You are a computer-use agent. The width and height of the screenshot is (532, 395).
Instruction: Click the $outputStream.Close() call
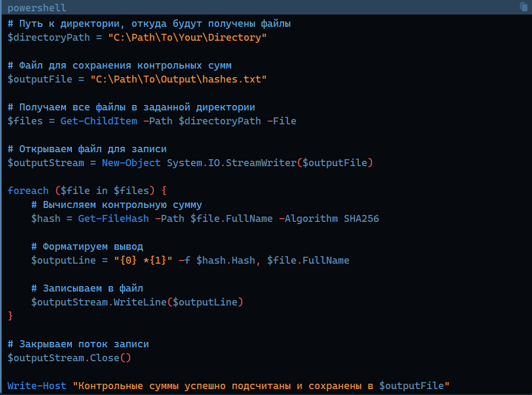[69, 358]
